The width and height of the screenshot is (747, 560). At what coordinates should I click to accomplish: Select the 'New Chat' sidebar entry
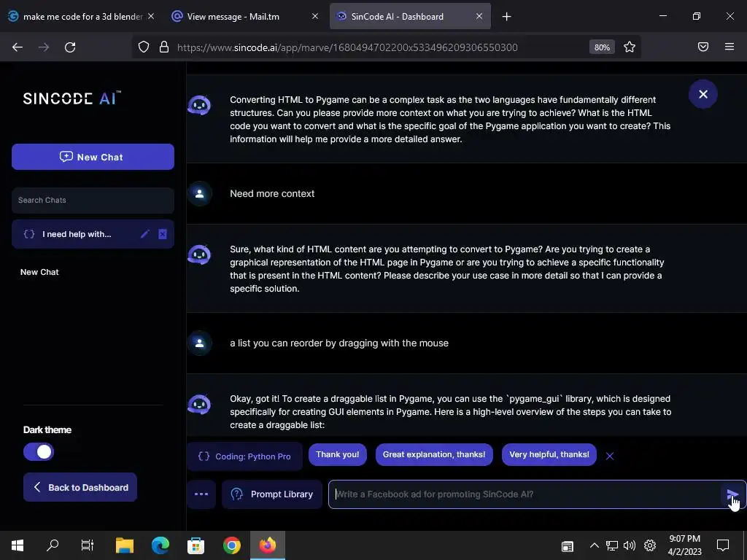(39, 272)
